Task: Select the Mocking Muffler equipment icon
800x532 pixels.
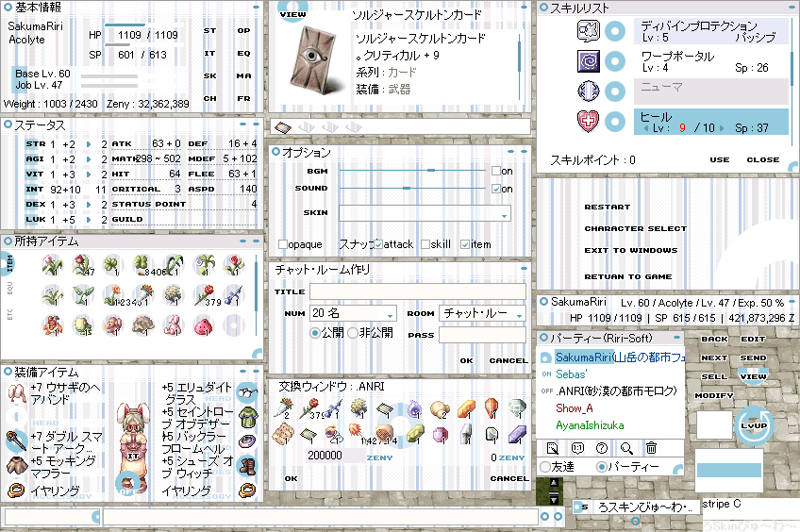Action: 16,465
